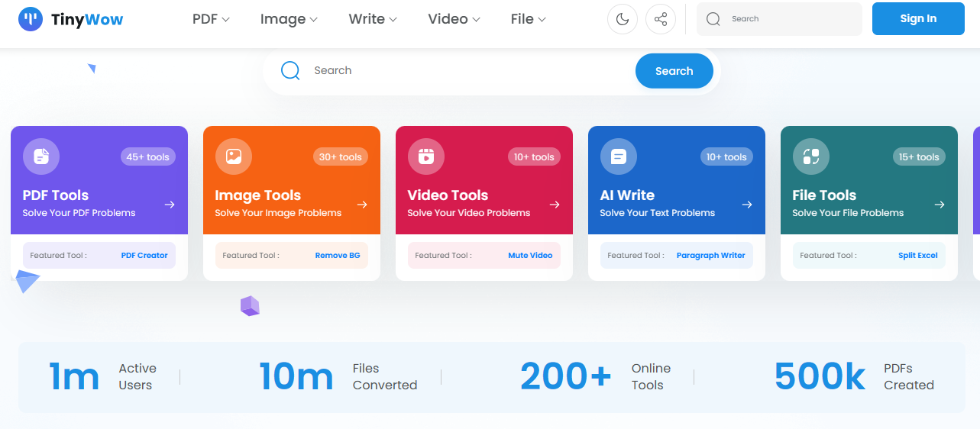Expand the PDF dropdown menu

pyautogui.click(x=211, y=19)
